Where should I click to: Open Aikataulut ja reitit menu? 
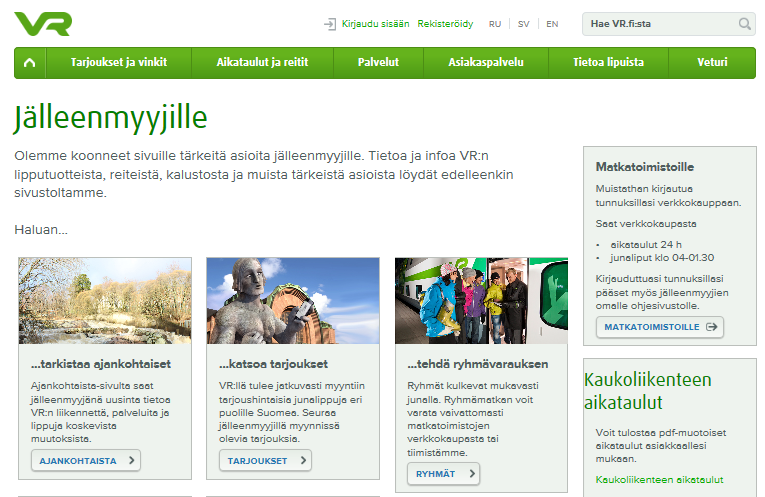pos(262,62)
